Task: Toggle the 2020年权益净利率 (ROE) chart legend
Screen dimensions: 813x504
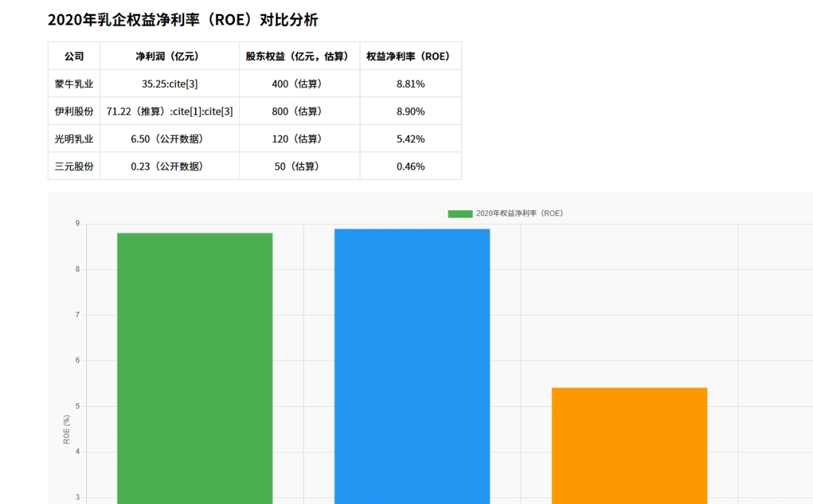Action: pos(505,213)
